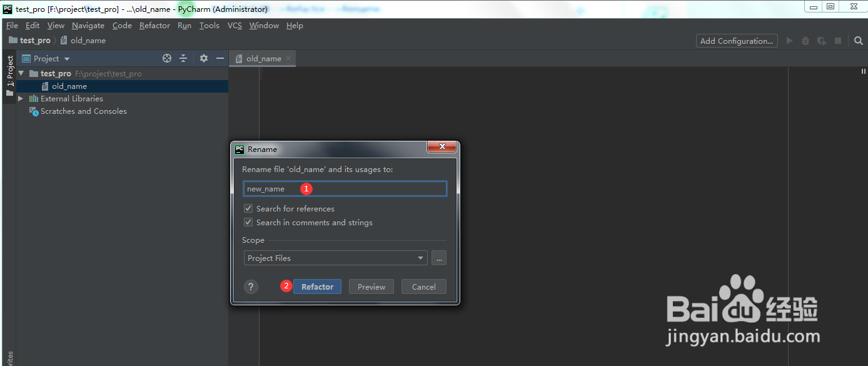Open the Edit menu

[33, 26]
